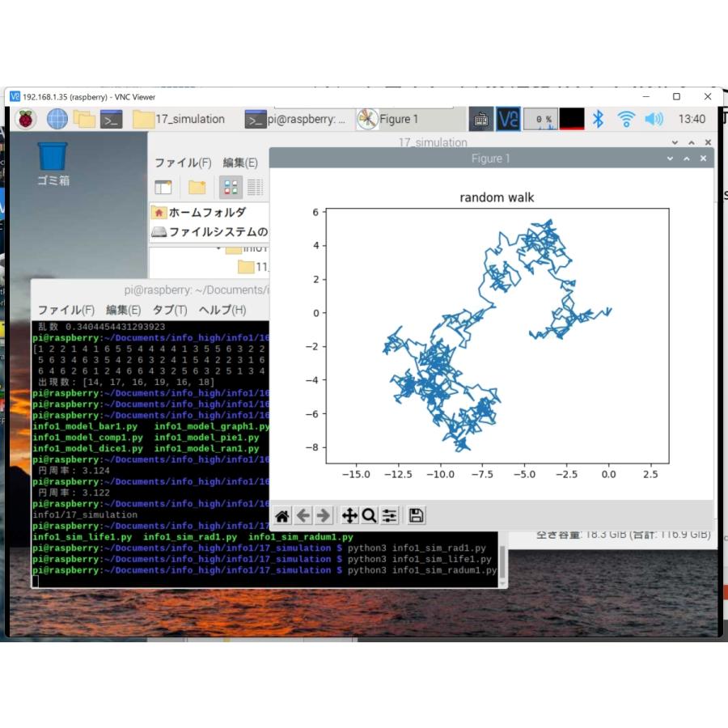Switch file manager to icon view
728x728 pixels.
[x=231, y=187]
